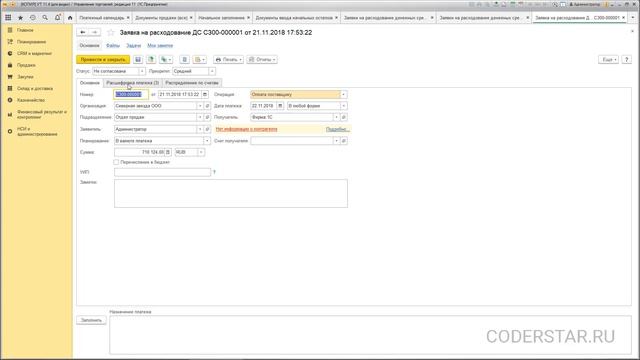Go to the home page icon

click(x=70, y=18)
